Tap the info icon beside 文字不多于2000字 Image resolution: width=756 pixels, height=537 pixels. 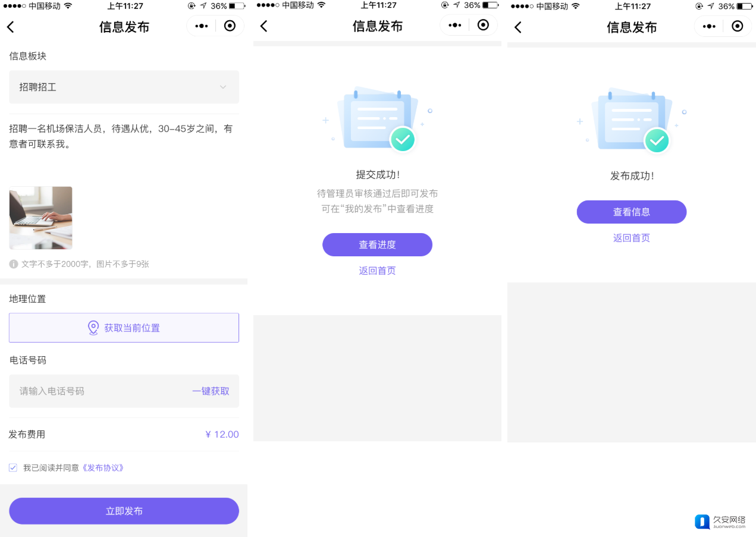(x=14, y=264)
